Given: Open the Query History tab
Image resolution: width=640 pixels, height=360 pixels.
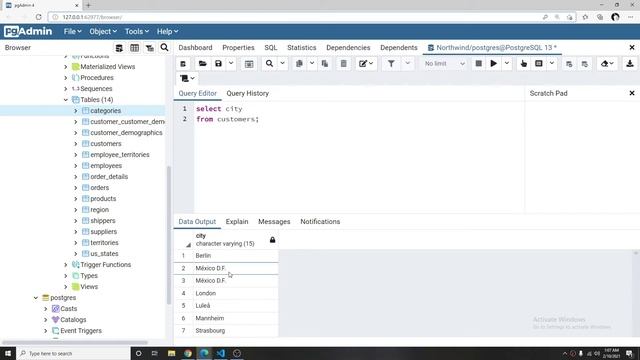Looking at the screenshot, I should (247, 93).
